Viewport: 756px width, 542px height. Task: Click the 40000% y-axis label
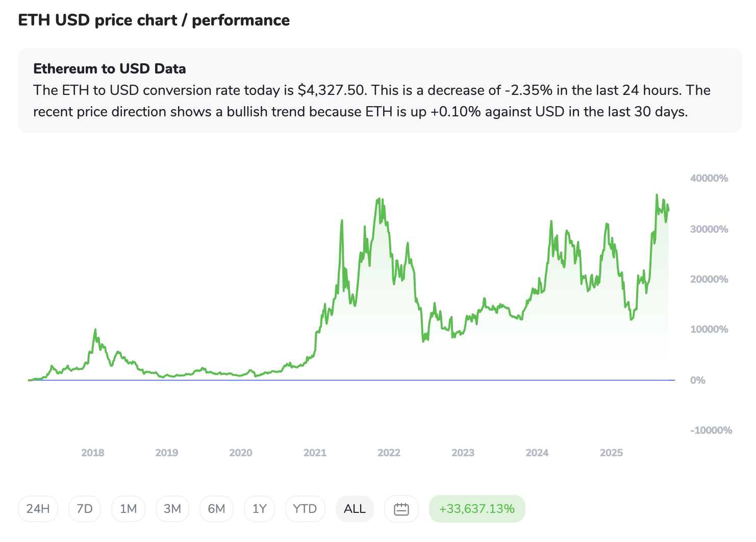tap(709, 179)
